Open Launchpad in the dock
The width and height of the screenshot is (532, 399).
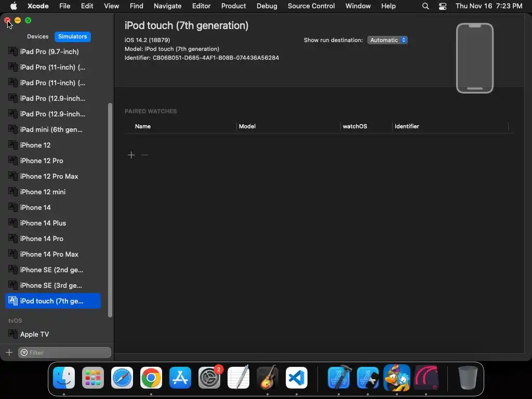[93, 378]
